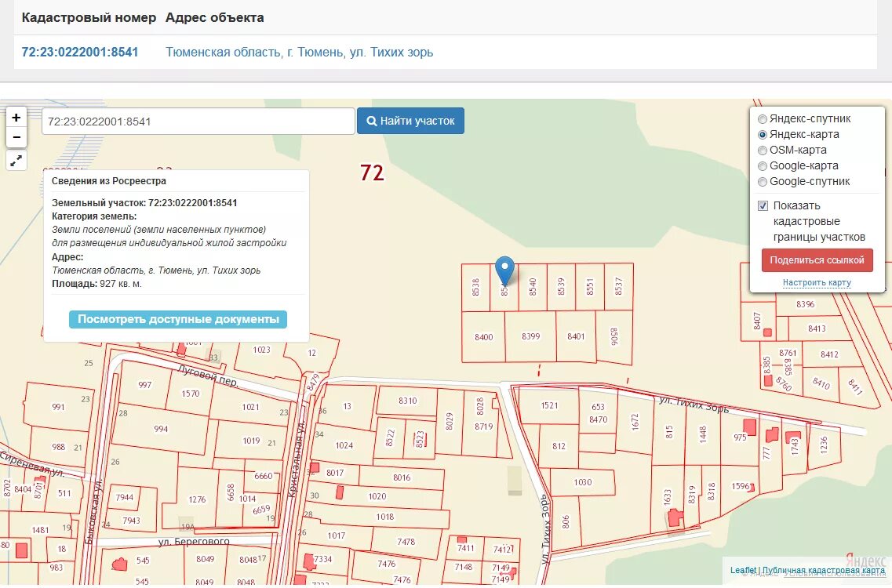The height and width of the screenshot is (588, 892).
Task: Click Поделиться ссылкой button
Action: click(x=817, y=260)
